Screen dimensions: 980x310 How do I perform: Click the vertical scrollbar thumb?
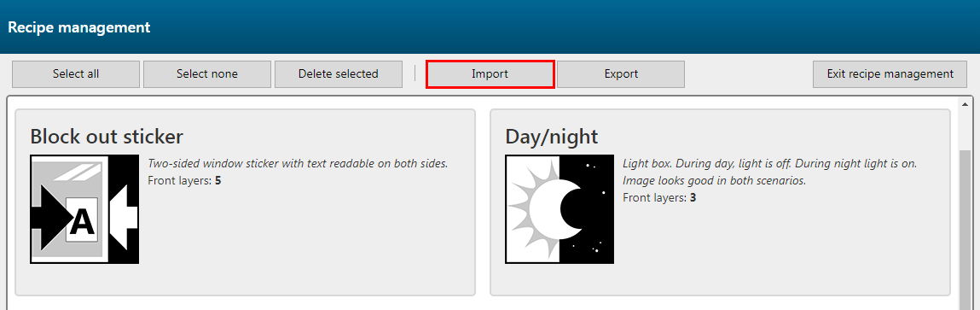click(x=965, y=229)
